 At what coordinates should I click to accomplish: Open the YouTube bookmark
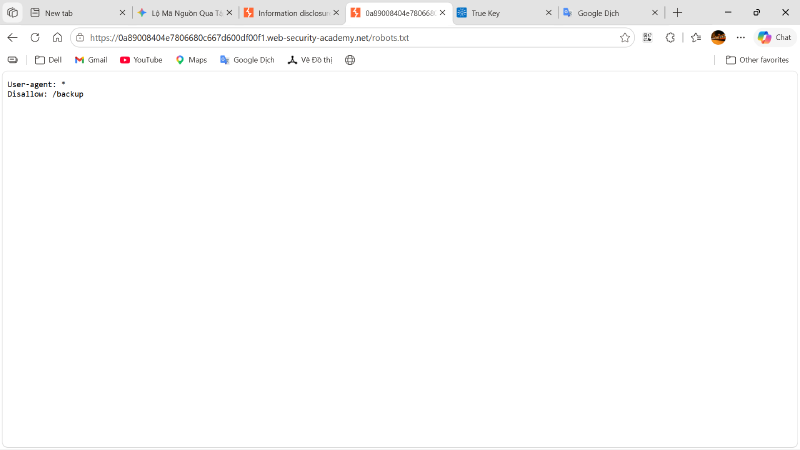[x=141, y=60]
